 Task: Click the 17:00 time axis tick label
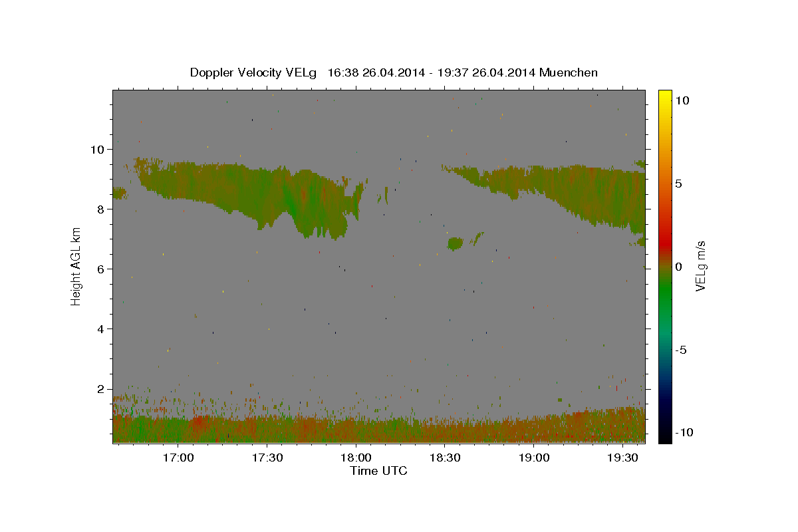tap(178, 458)
